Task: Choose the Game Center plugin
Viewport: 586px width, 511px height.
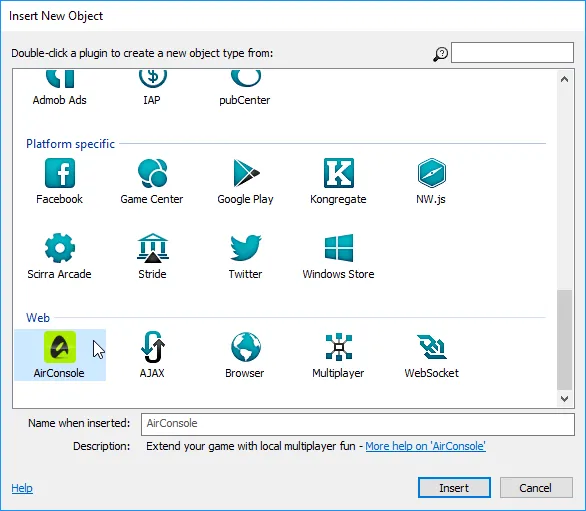Action: point(152,182)
